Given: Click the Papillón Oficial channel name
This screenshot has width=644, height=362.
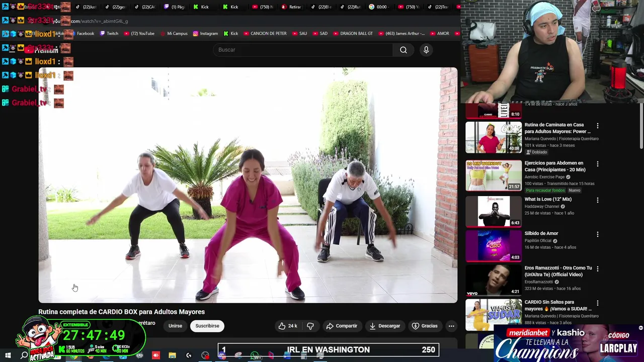Looking at the screenshot, I should (x=538, y=241).
